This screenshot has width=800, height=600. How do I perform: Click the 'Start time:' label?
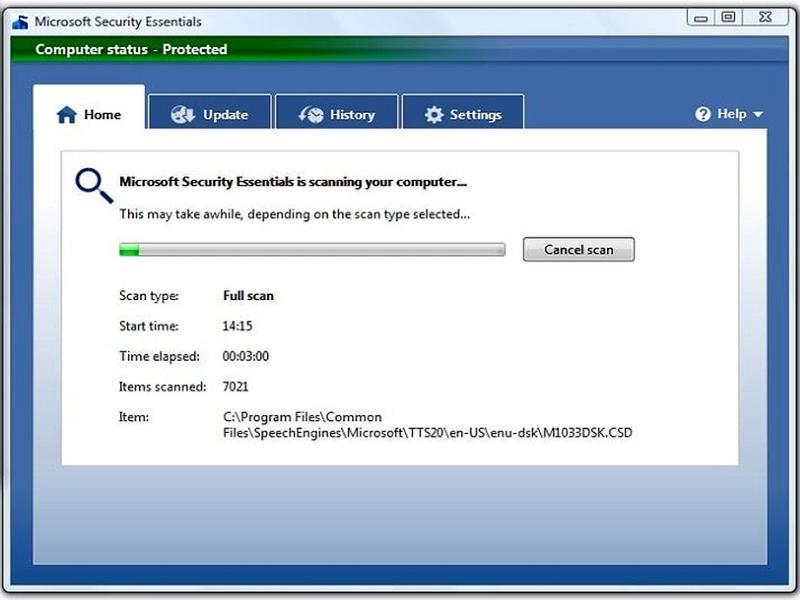148,326
